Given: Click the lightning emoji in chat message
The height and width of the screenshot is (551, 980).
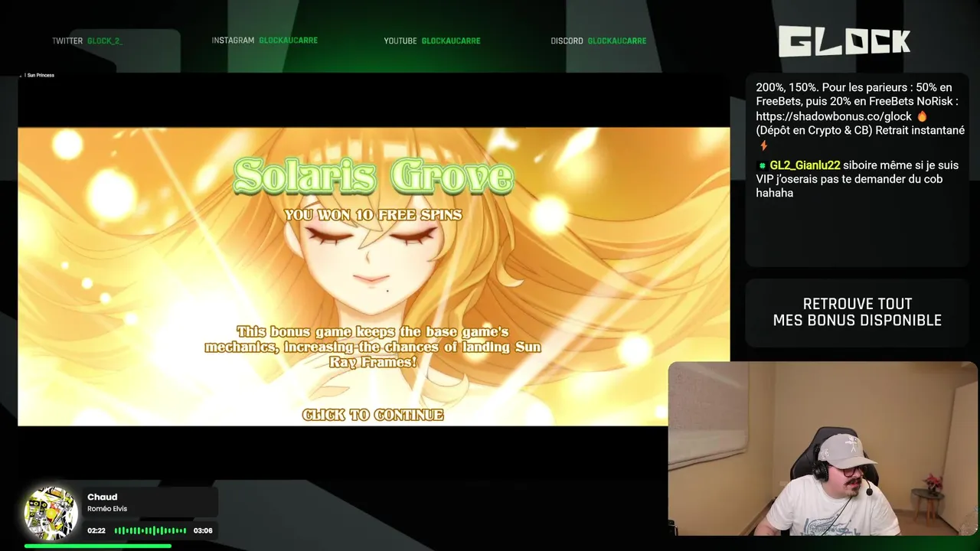Looking at the screenshot, I should (763, 145).
